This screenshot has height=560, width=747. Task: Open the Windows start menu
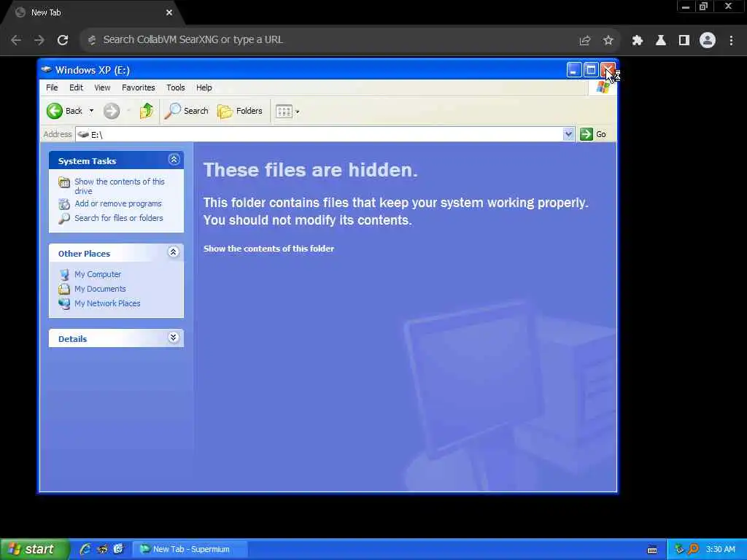coord(34,549)
